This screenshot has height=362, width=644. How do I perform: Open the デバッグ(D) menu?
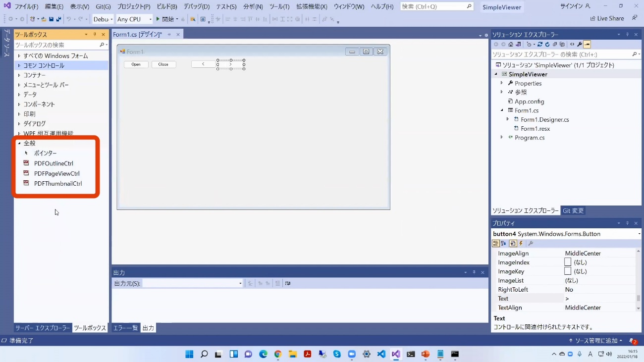196,6
